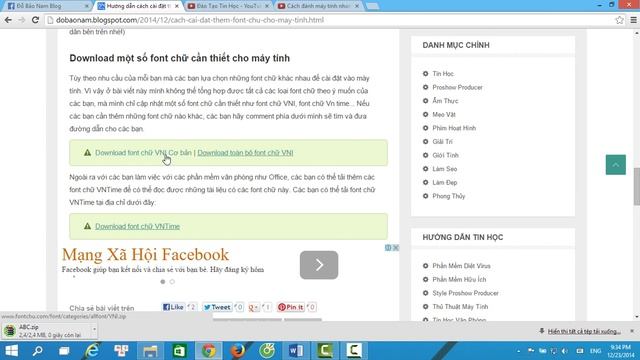
Task: Close the downloads bar
Action: tap(632, 331)
